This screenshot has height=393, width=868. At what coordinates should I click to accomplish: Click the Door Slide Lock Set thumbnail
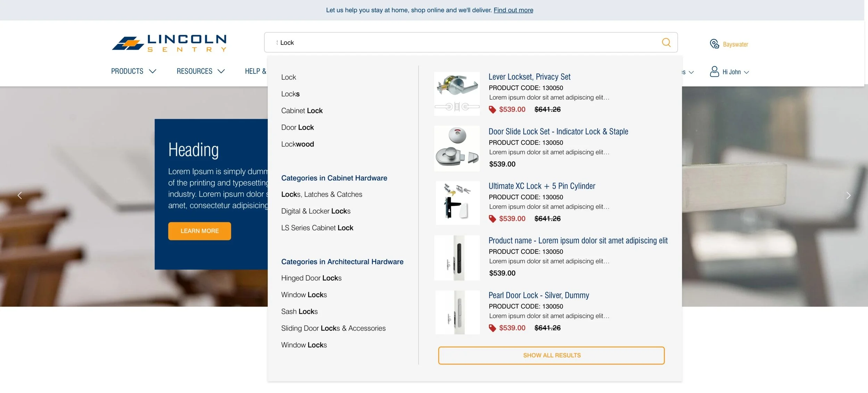(x=457, y=148)
